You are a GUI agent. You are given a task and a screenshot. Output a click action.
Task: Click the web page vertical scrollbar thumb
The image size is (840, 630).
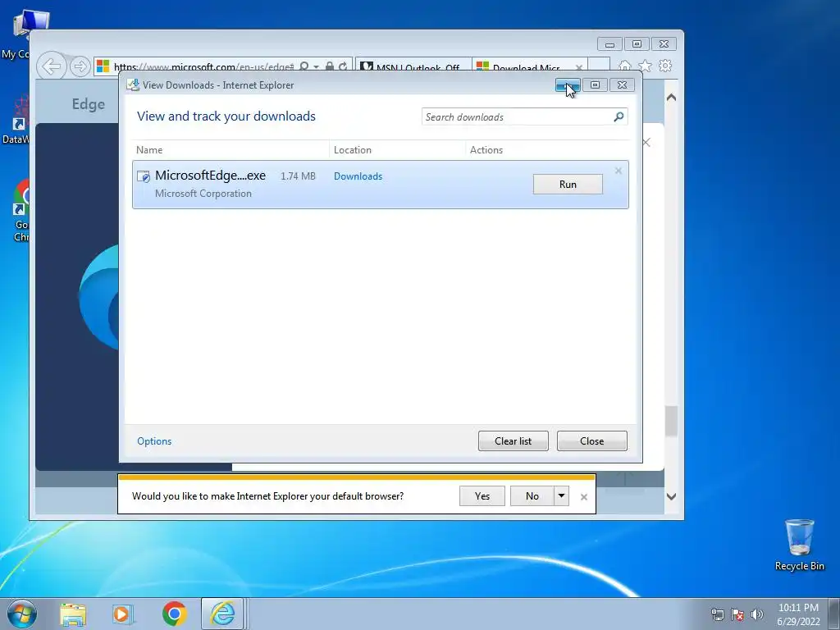[671, 421]
